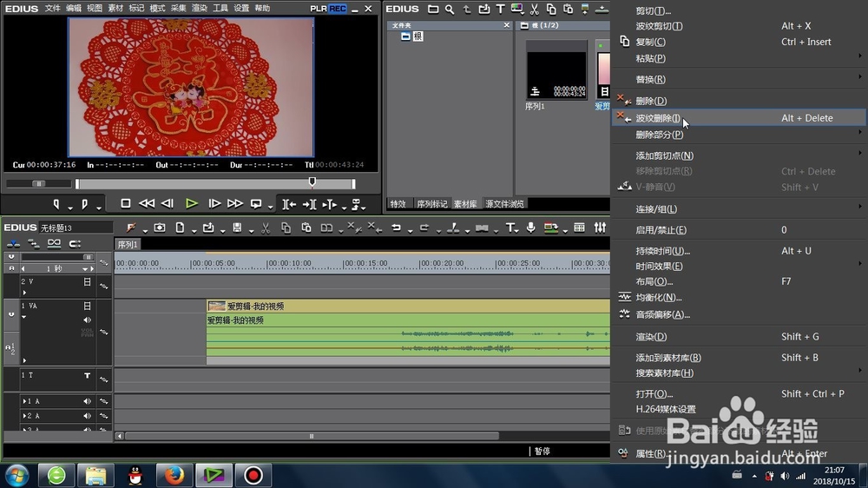The image size is (868, 488).
Task: Click the Ripple Delete icon in timeline toolbar
Action: 375,228
